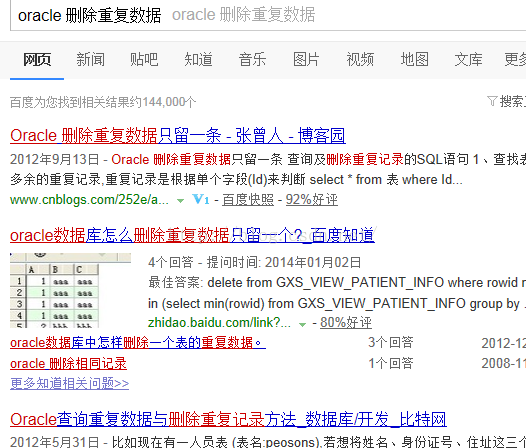
Task: Open 百度快照 cached page link
Action: coord(248,200)
